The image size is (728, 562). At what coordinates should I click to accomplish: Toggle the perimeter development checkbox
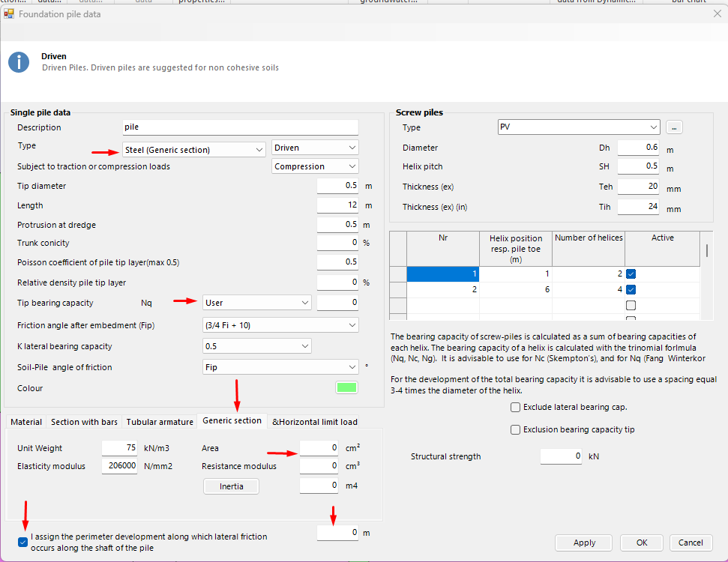point(22,542)
